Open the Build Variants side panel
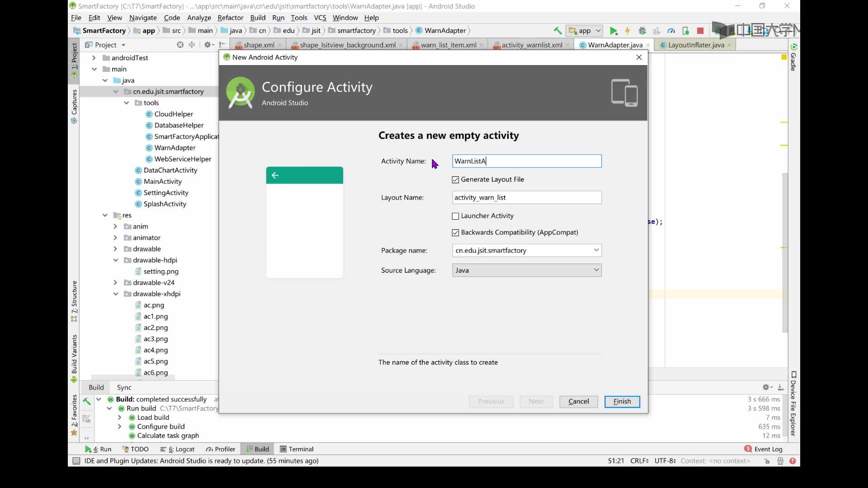868x488 pixels. pos(74,359)
